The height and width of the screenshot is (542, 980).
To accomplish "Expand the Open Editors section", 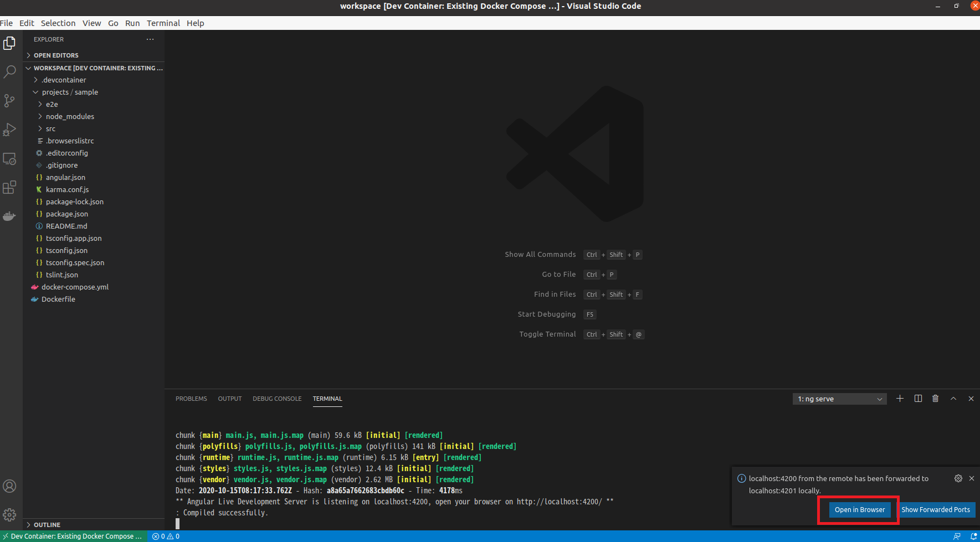I will 94,55.
